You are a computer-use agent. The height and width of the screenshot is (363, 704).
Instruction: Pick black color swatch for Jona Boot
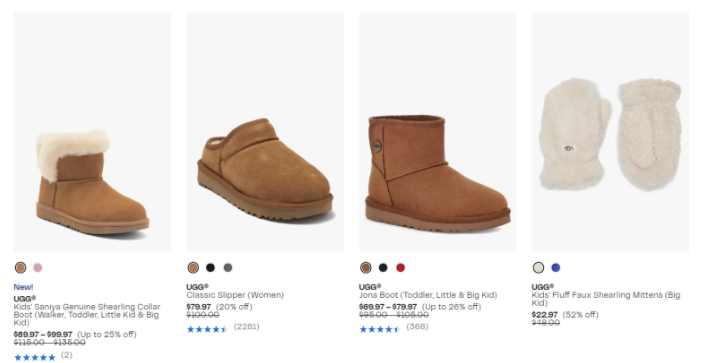pyautogui.click(x=383, y=268)
